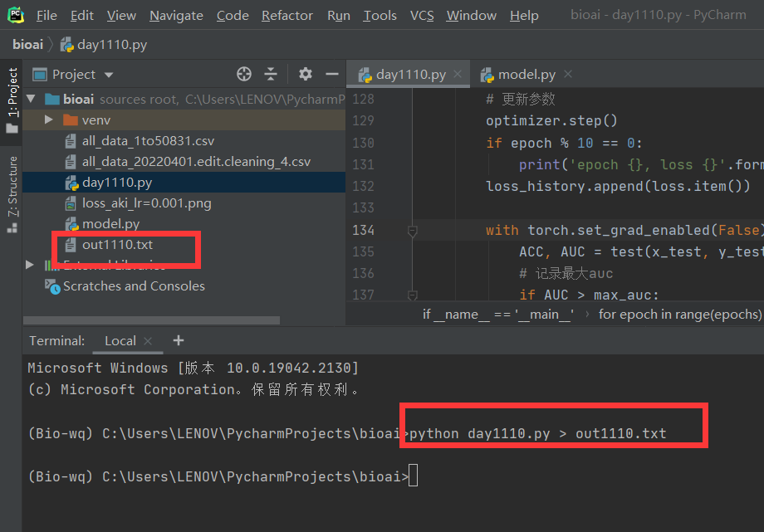Screen dimensions: 764x532
Task: Click the bioai root folder icon
Action: coord(52,100)
